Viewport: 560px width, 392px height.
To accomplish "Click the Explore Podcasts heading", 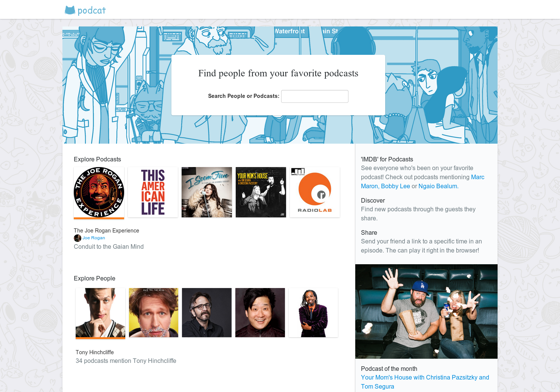I will tap(97, 160).
